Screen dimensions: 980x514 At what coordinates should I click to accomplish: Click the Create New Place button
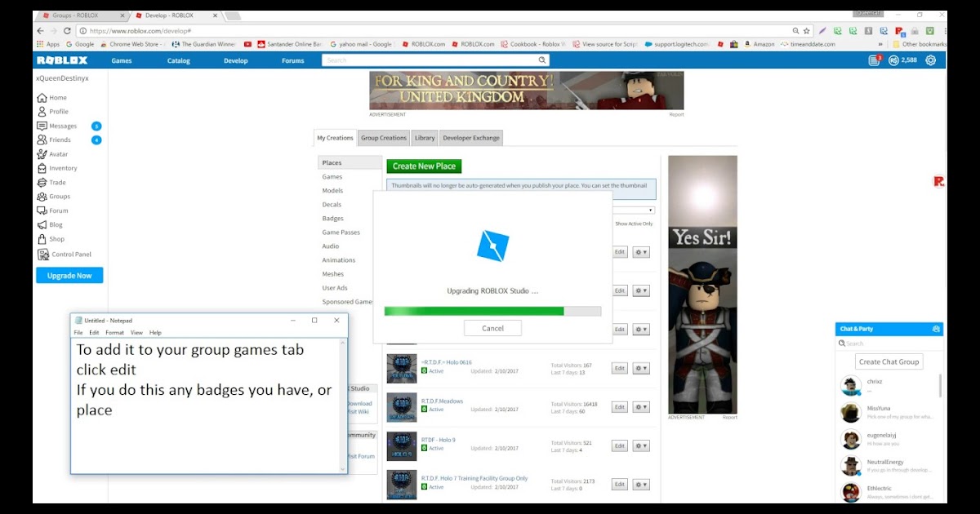click(x=424, y=166)
